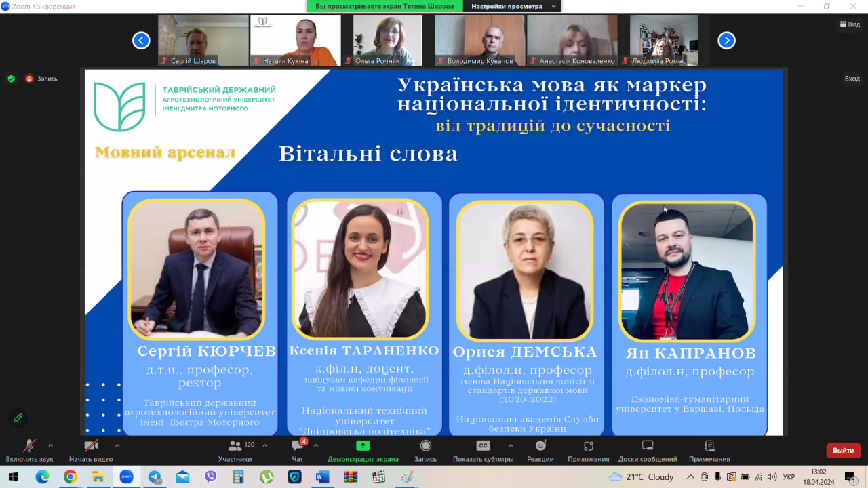Unmute using the Включить звук microphone icon

coord(29,446)
